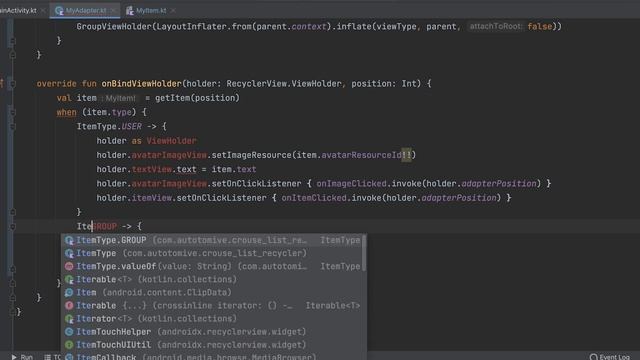Open the MyItem.kt tab
The width and height of the screenshot is (640, 360).
tap(151, 11)
